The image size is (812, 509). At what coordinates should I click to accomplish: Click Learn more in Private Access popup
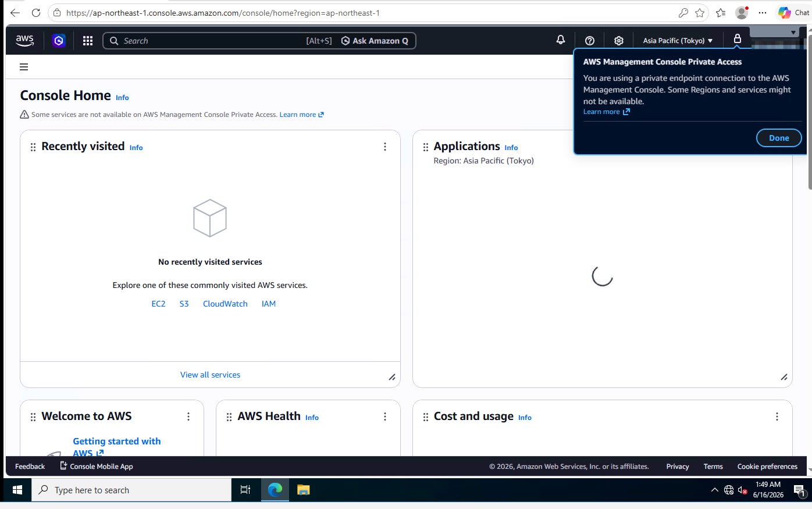[606, 112]
